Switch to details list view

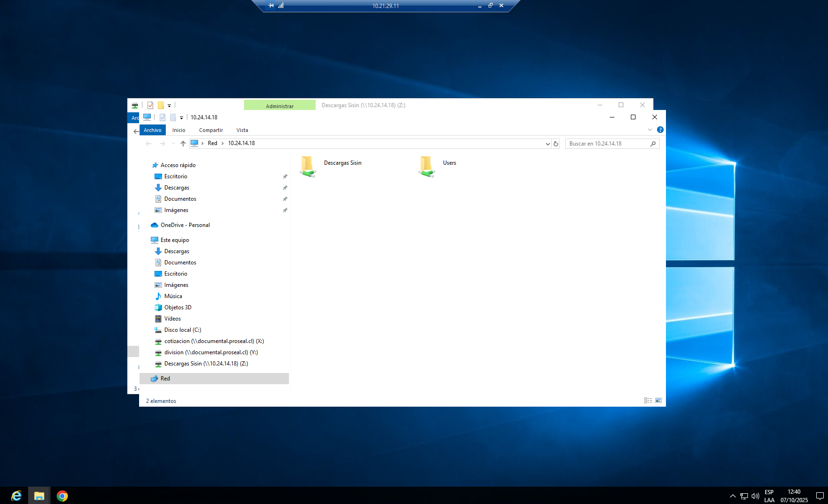click(x=648, y=401)
